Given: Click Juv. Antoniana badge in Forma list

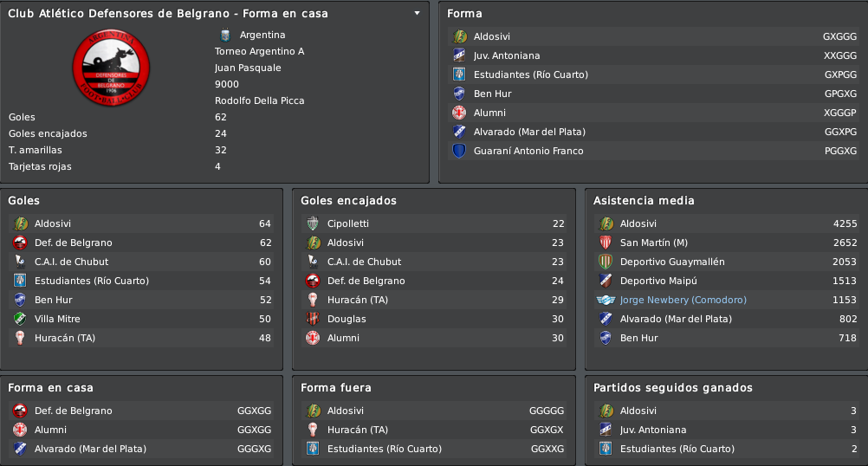Looking at the screenshot, I should pos(459,55).
